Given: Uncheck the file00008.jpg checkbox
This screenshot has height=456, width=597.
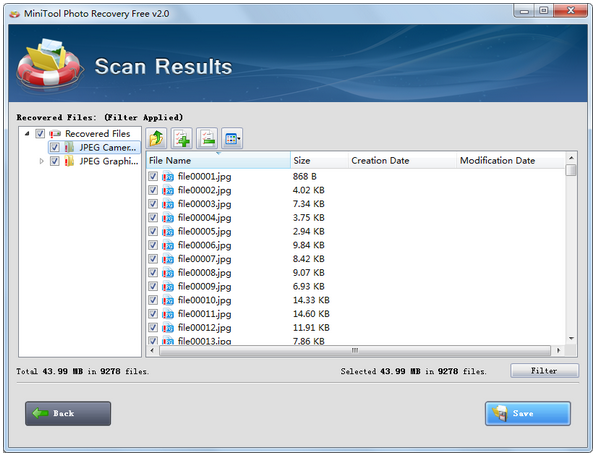Looking at the screenshot, I should [153, 273].
